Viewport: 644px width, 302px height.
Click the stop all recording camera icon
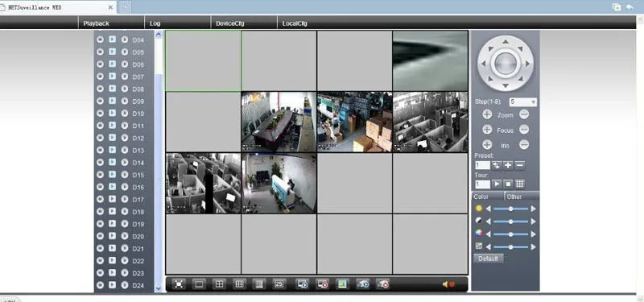(x=382, y=284)
